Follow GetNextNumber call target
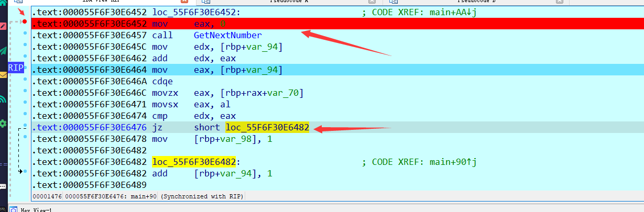This screenshot has height=212, width=644. click(227, 35)
